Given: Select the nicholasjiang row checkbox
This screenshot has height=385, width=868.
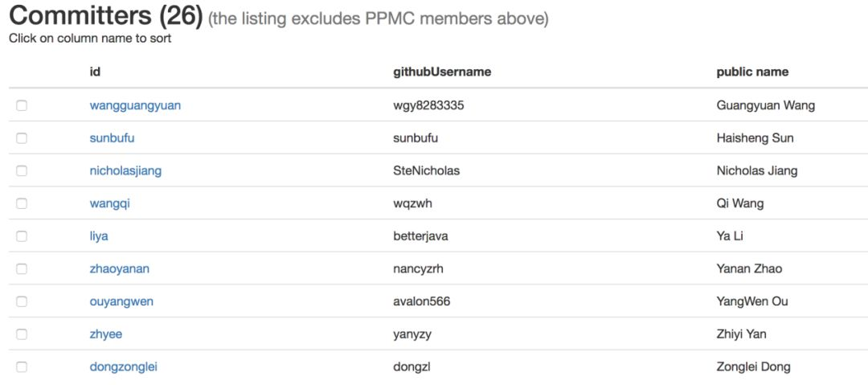Looking at the screenshot, I should (22, 170).
